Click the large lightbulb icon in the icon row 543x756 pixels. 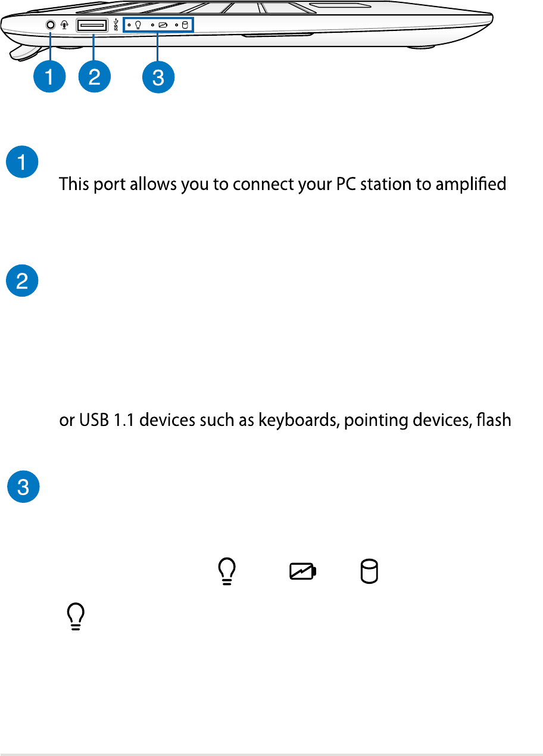click(x=229, y=573)
